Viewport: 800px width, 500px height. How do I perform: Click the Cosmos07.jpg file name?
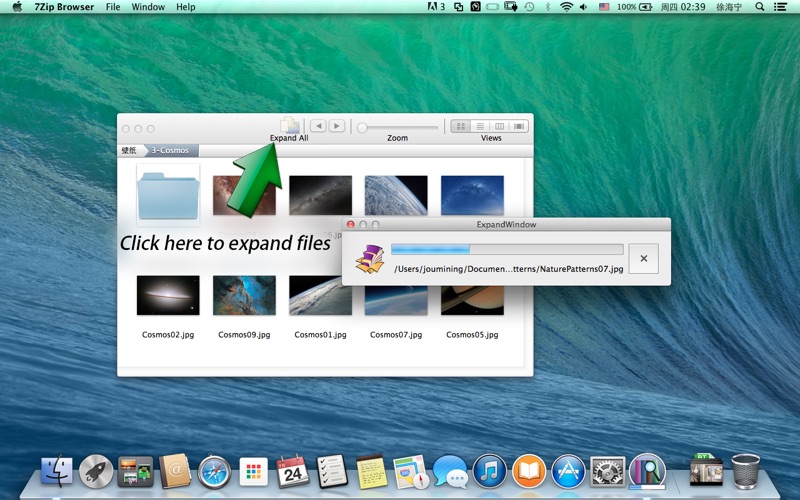click(396, 335)
